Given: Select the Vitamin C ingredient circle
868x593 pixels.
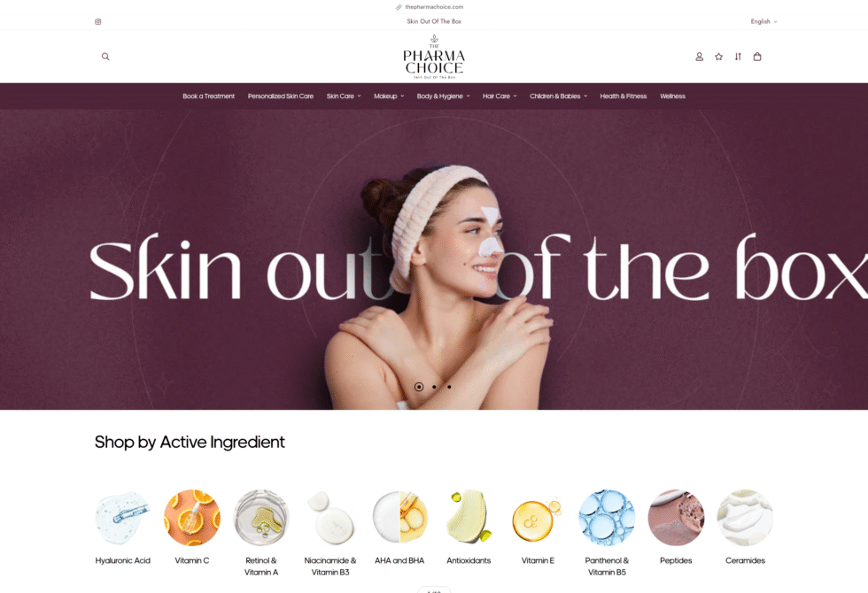Looking at the screenshot, I should 192,517.
